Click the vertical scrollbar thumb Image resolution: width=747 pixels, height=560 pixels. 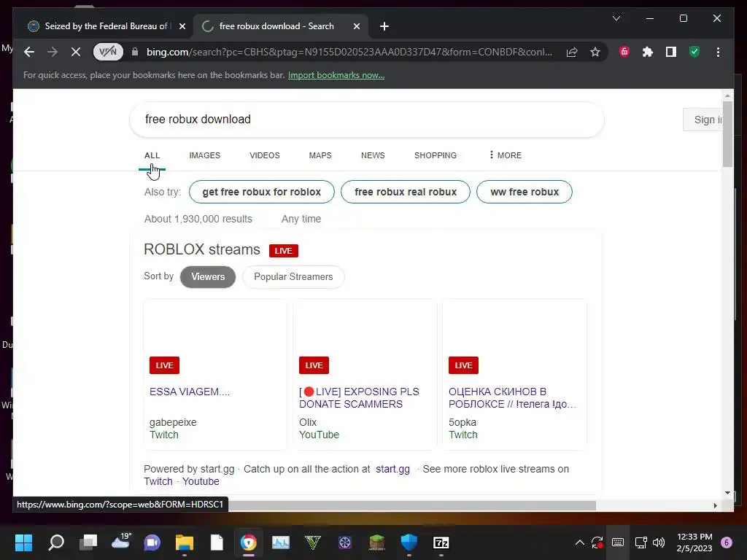(x=727, y=134)
